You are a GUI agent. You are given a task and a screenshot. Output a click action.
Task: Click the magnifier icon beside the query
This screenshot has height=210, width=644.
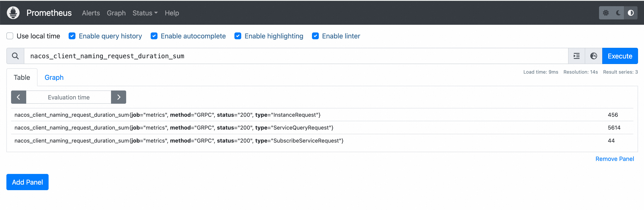click(x=15, y=56)
